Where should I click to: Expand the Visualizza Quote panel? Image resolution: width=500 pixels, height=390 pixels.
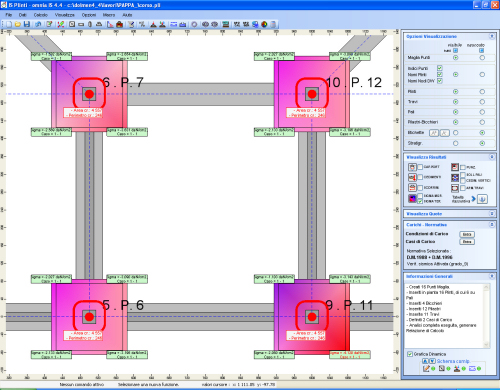(x=492, y=213)
